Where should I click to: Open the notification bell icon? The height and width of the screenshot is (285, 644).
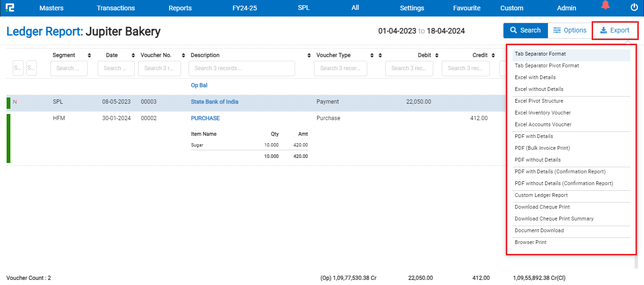(605, 6)
